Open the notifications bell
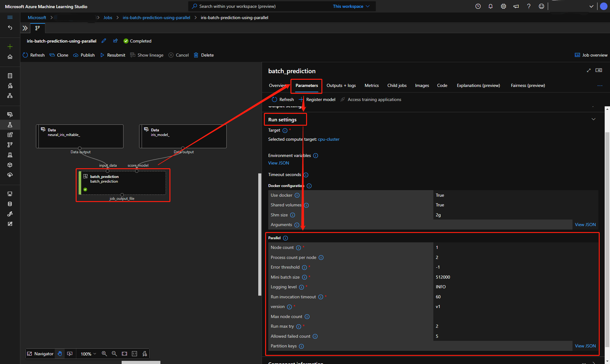 pyautogui.click(x=491, y=6)
